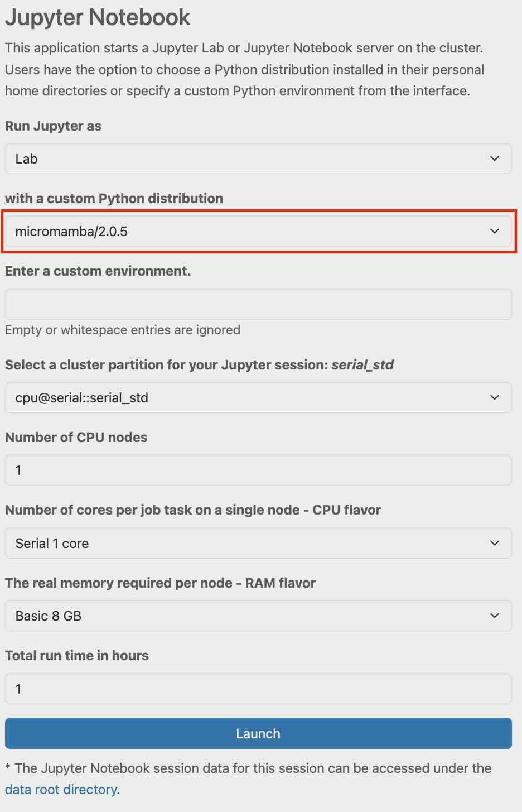
Task: Click the chevron arrow beside Basic 8 GB
Action: click(x=494, y=616)
